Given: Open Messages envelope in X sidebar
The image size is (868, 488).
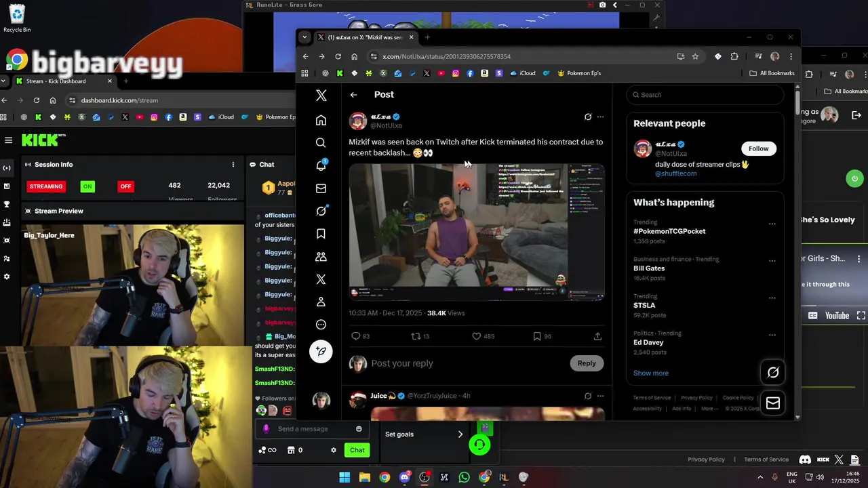Looking at the screenshot, I should point(321,188).
